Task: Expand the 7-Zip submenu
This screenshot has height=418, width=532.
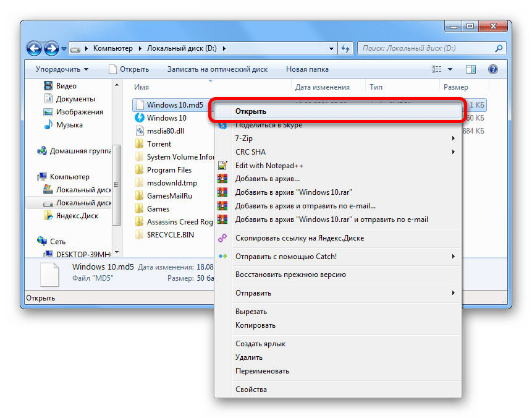Action: 337,139
